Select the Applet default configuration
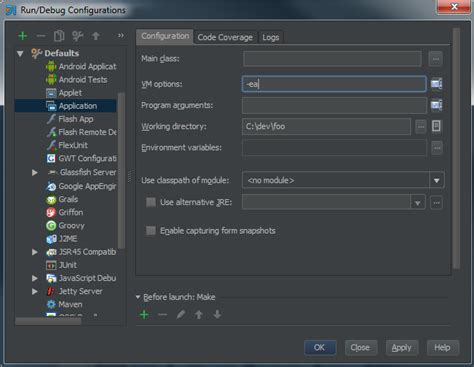Viewport: 474px width, 367px height. pos(64,93)
